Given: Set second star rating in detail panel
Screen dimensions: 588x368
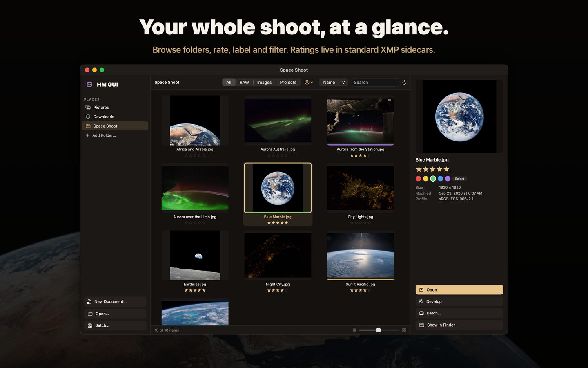Looking at the screenshot, I should (425, 169).
